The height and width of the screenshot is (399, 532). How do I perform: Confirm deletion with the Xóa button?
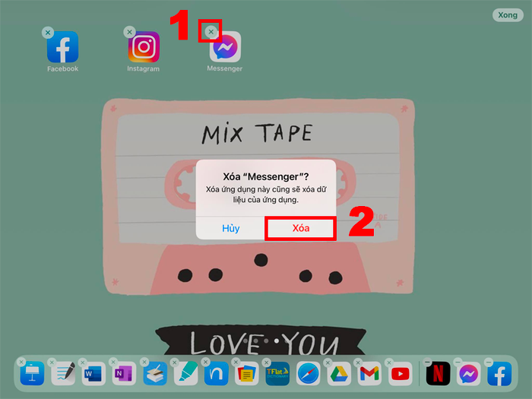pyautogui.click(x=300, y=228)
